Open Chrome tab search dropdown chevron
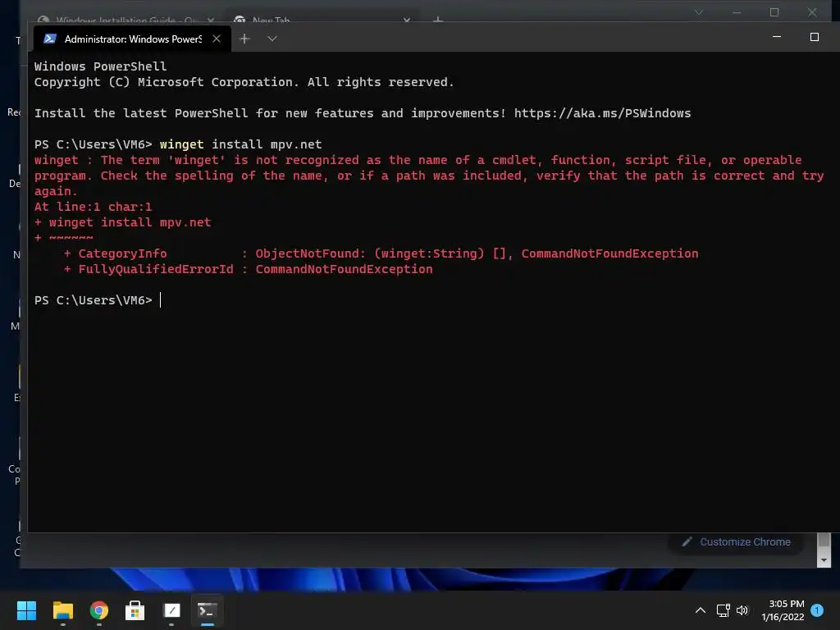Viewport: 840px width, 630px height. (699, 12)
